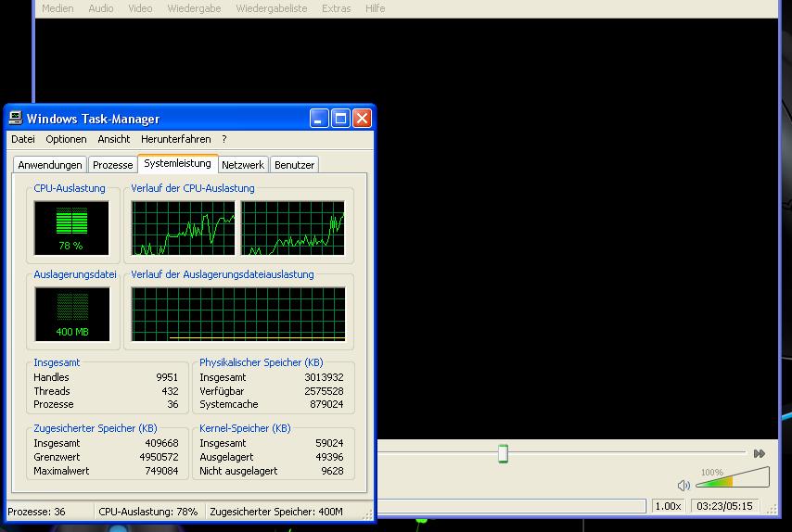
Task: Open the Hilfe menu in media player
Action: tap(376, 8)
